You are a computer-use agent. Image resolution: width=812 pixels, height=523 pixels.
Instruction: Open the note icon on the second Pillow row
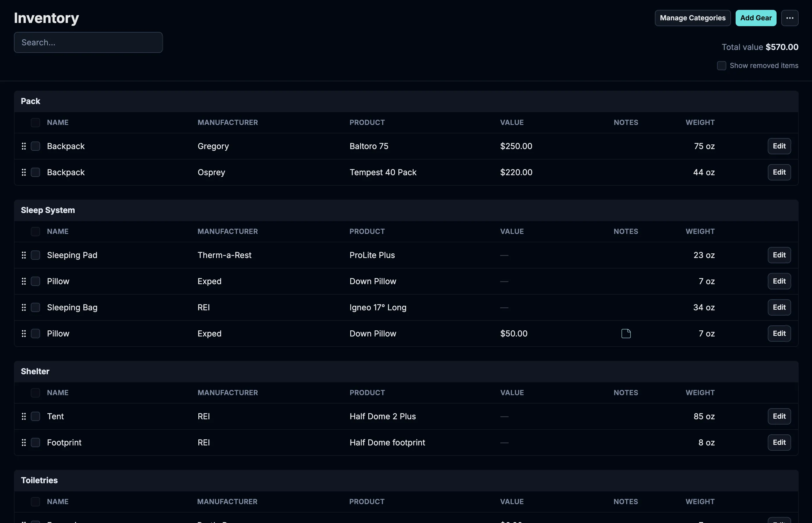tap(626, 333)
